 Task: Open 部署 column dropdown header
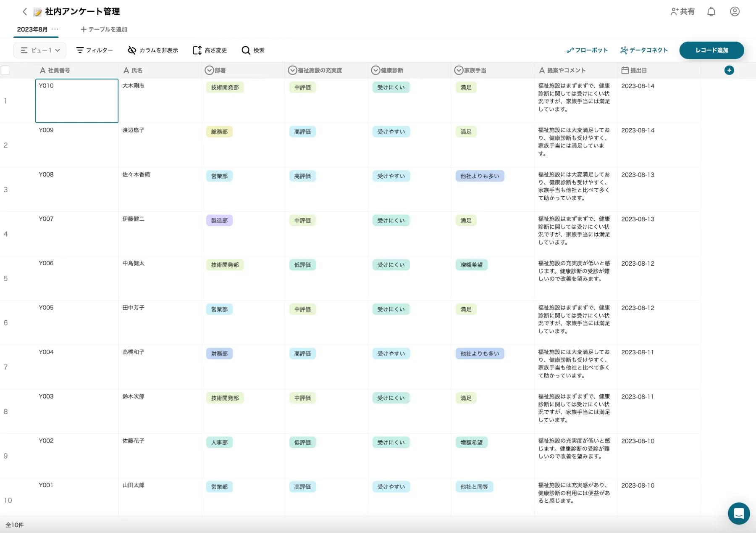210,71
